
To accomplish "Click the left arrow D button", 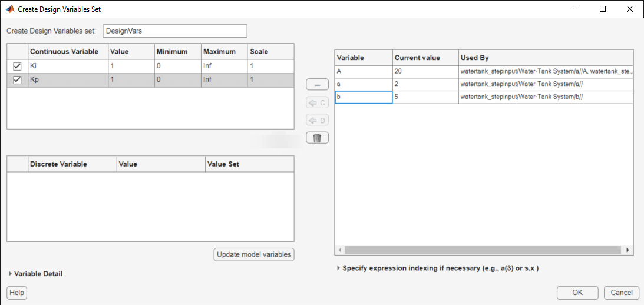I will click(x=317, y=120).
